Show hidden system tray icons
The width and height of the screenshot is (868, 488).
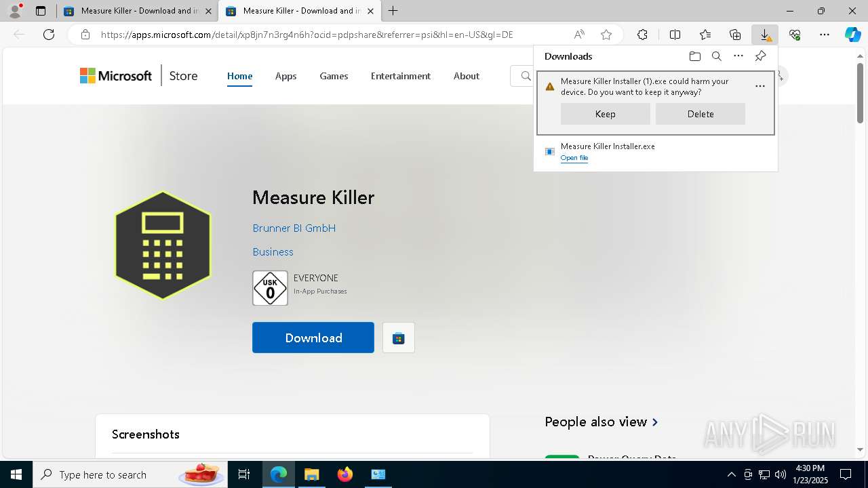pos(731,474)
